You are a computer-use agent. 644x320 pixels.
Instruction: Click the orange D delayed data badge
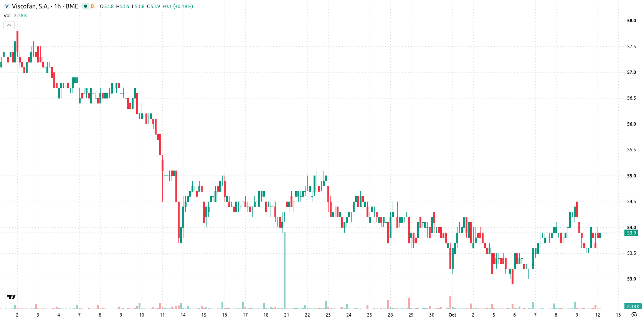coord(92,6)
